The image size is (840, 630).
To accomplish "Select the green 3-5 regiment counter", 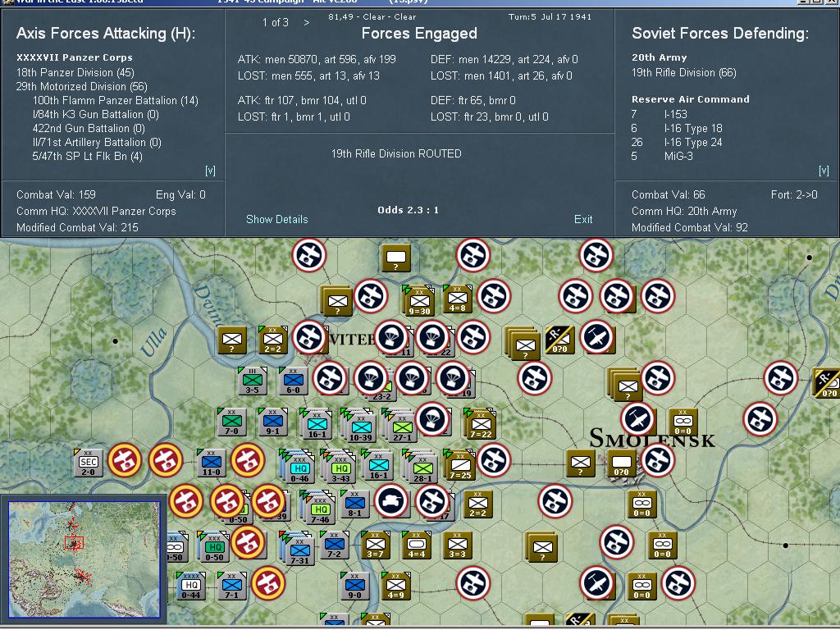I will [252, 381].
